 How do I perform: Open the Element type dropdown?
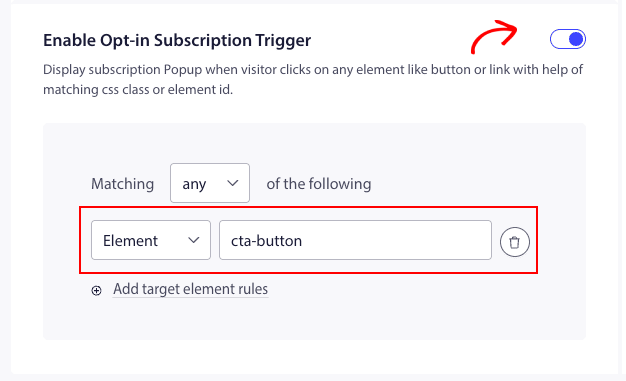coord(151,240)
